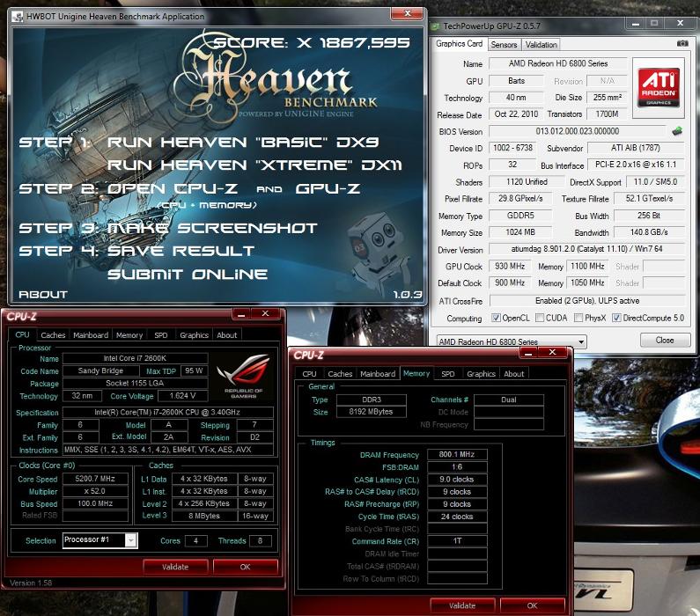Open the Memory tab in the CPU window

129,335
